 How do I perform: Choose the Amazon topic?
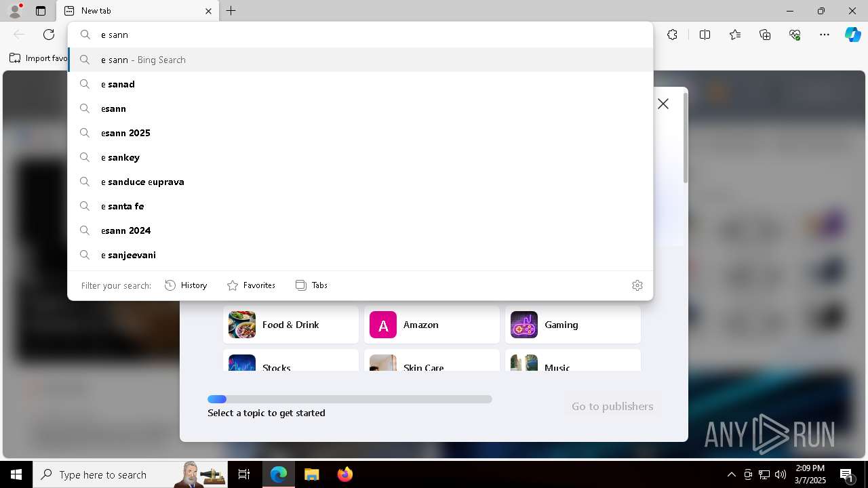pos(432,325)
